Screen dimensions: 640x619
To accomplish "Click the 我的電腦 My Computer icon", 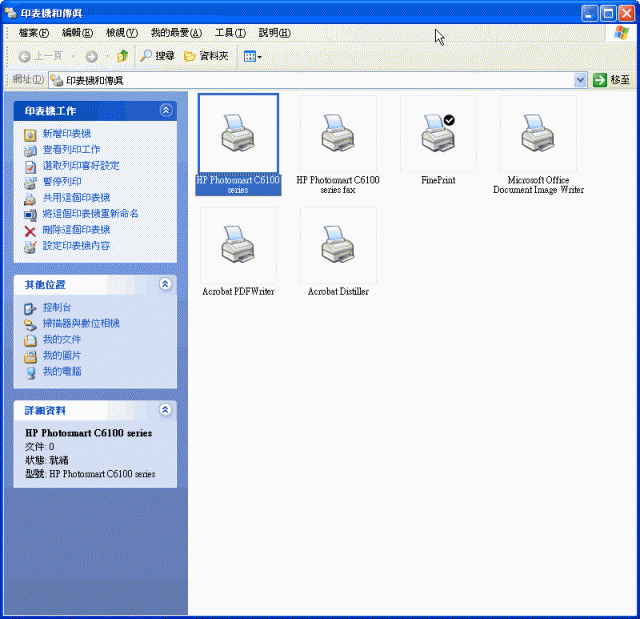I will coord(30,372).
